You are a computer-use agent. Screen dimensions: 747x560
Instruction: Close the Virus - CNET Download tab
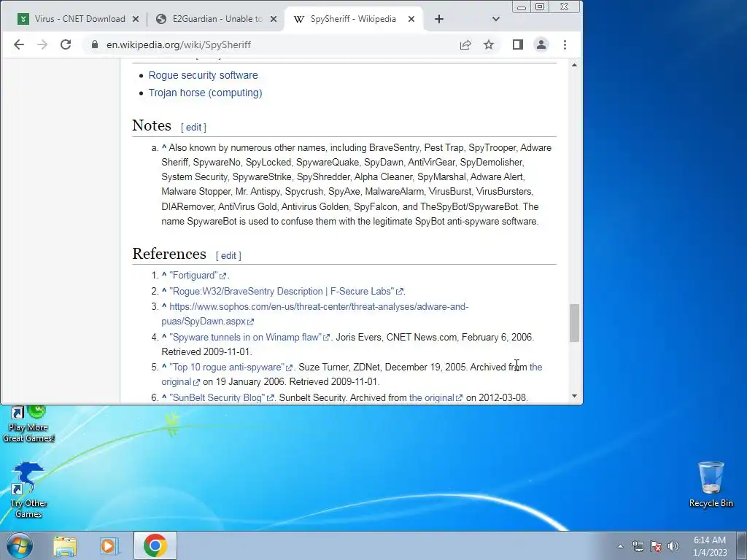pyautogui.click(x=135, y=19)
